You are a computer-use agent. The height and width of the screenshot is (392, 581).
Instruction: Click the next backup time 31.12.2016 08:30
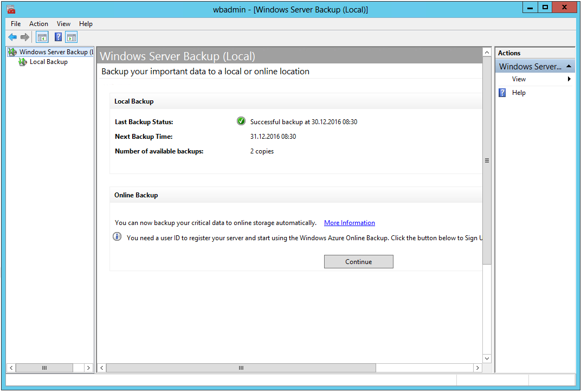tap(273, 136)
